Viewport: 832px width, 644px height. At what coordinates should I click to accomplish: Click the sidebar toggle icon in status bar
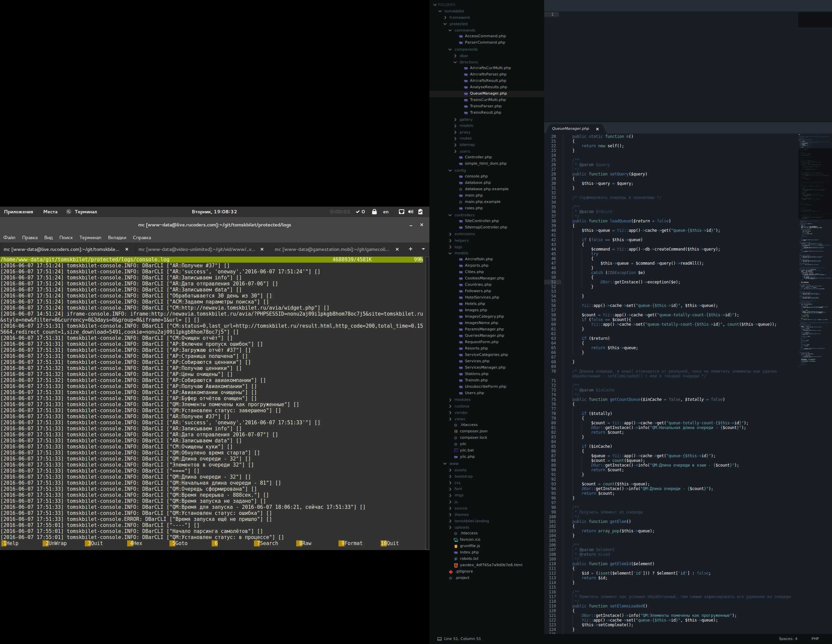coord(439,639)
